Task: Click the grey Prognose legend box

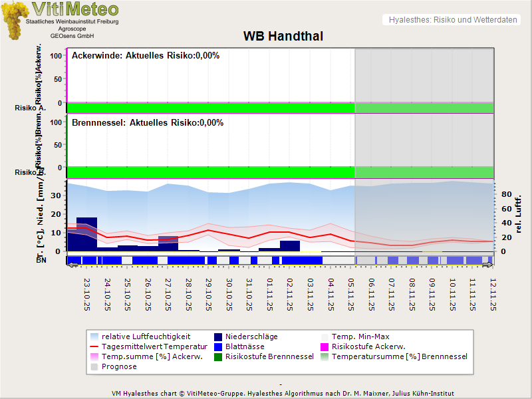Action: coord(94,366)
